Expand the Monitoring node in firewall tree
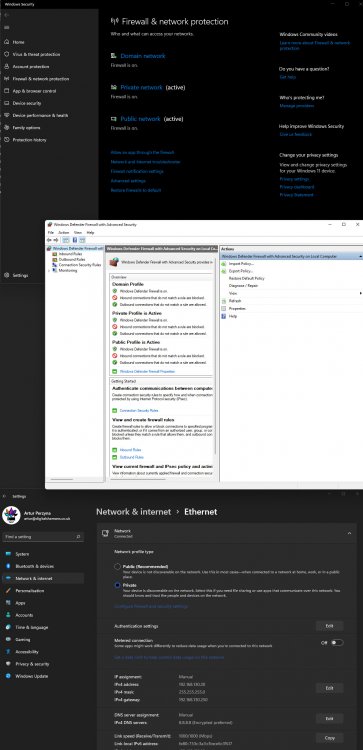363x750 pixels. (49, 270)
